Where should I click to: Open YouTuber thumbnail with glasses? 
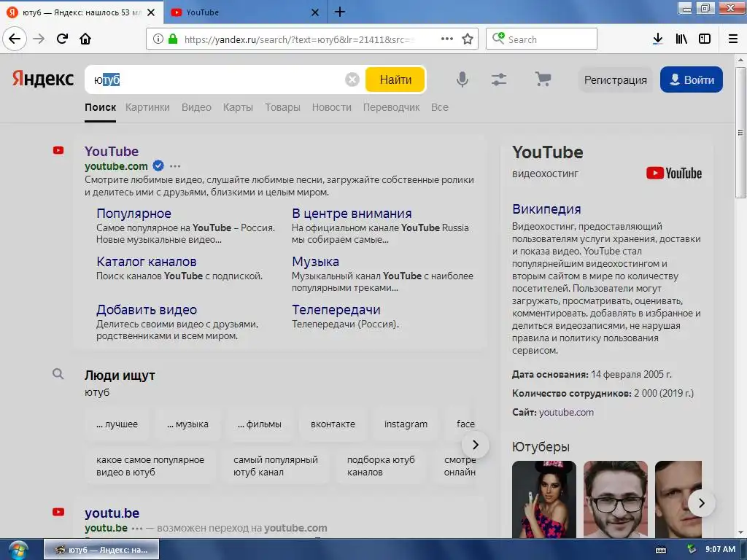[616, 499]
